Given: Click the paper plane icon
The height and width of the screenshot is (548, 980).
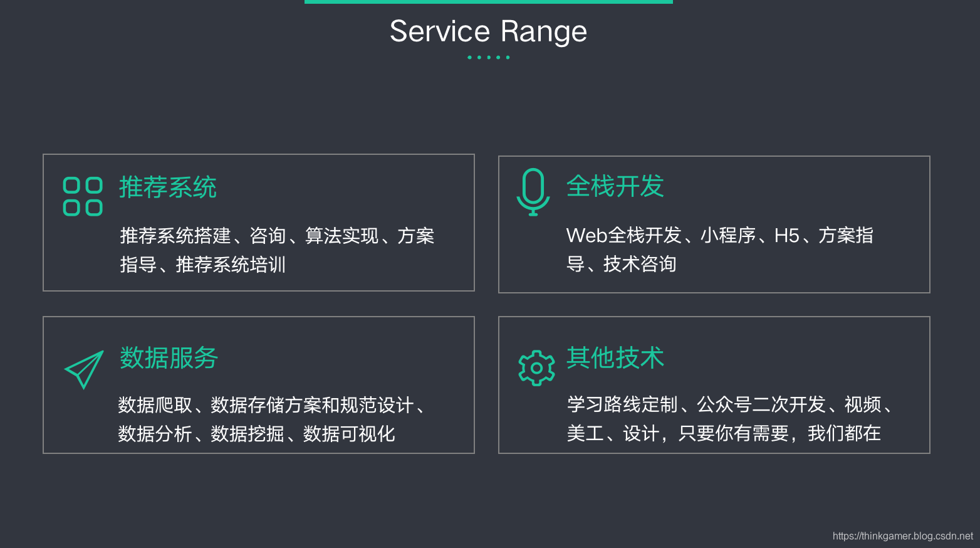Looking at the screenshot, I should [84, 369].
